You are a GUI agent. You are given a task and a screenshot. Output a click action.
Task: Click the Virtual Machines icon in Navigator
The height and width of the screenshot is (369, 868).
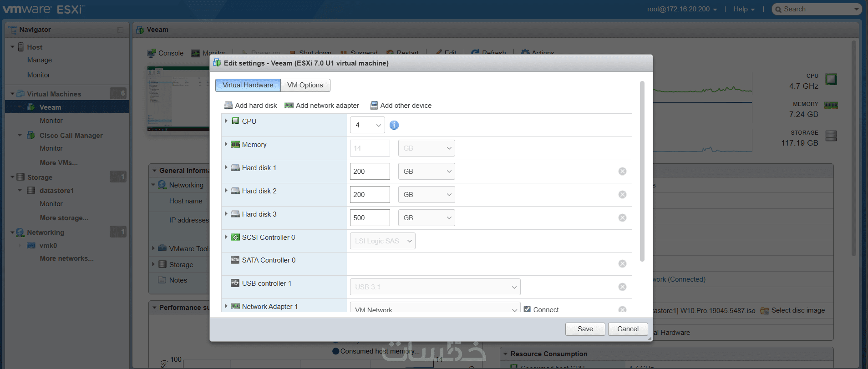(x=20, y=94)
